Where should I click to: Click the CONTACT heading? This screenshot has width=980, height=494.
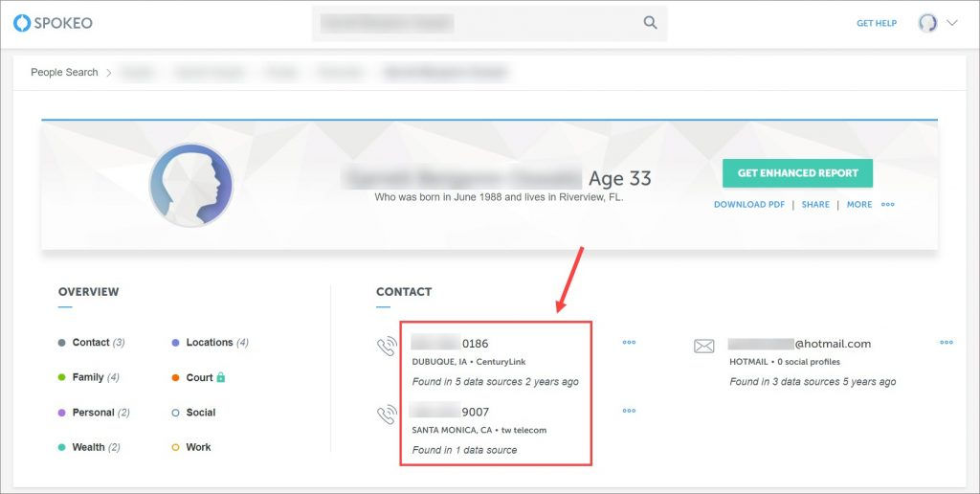[x=404, y=291]
